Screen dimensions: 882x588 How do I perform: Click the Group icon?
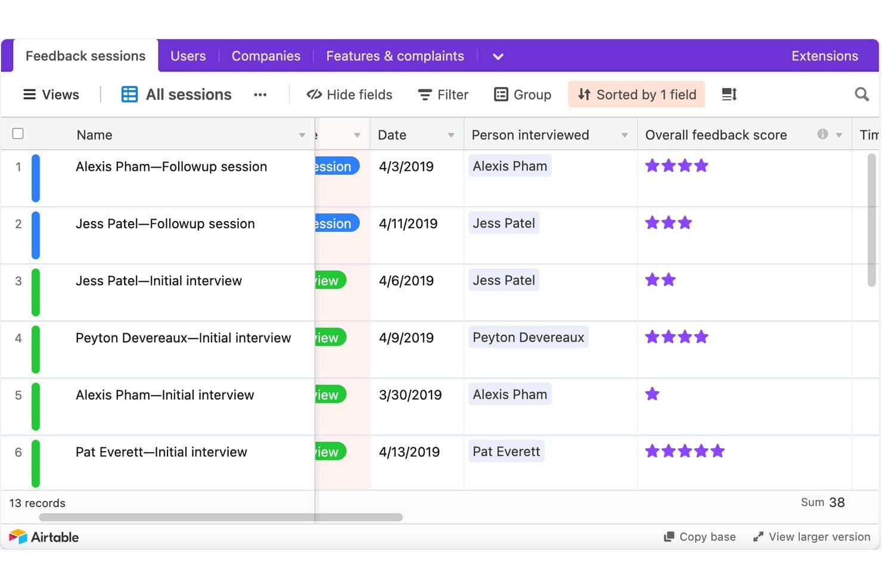501,94
